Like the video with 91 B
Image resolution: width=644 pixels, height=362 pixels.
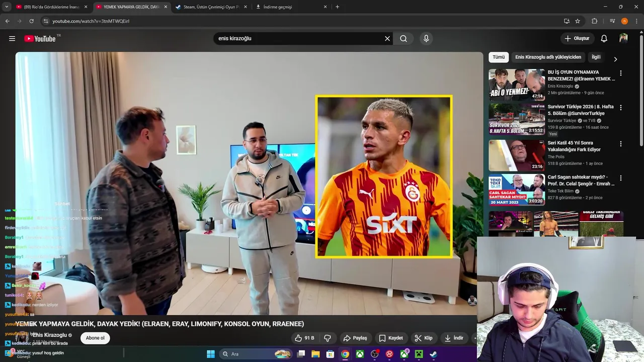[x=304, y=338]
